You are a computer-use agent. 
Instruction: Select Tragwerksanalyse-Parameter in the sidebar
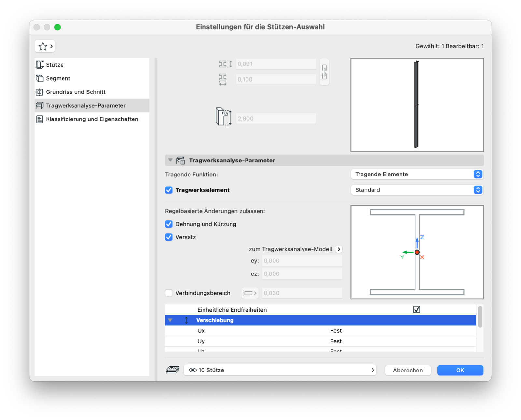(92, 105)
